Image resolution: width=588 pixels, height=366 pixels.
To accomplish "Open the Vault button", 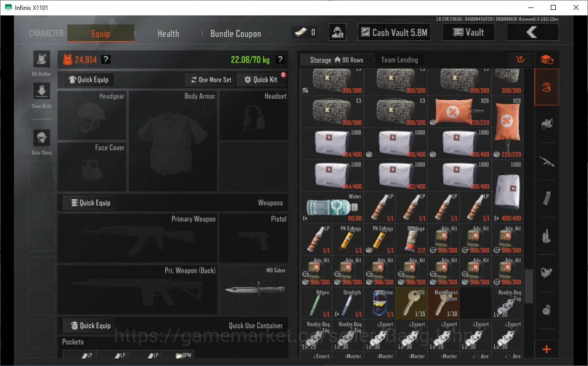I will coord(468,32).
